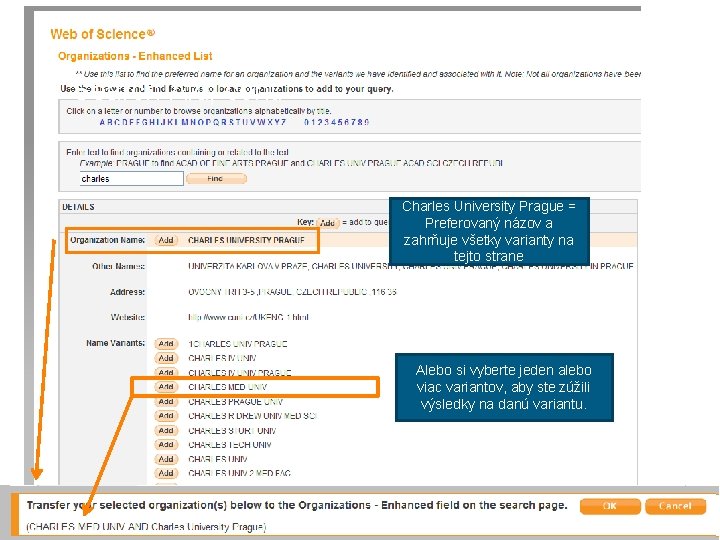Click the text CHARLES STURT UNIV variant
The width and height of the screenshot is (720, 540).
coord(232,431)
